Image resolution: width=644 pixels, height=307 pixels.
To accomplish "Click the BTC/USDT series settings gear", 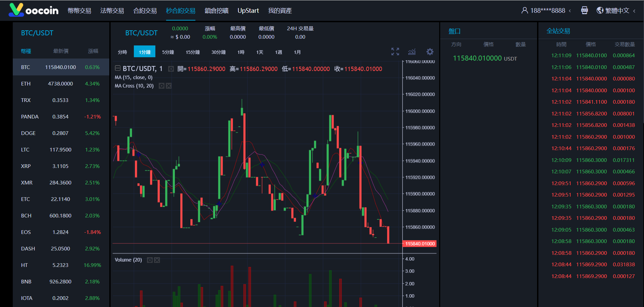I will [171, 69].
